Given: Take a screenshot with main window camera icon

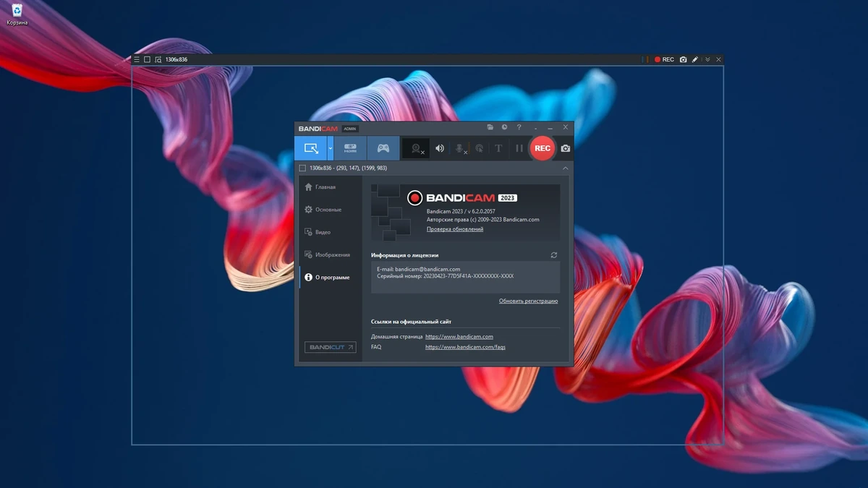Looking at the screenshot, I should [566, 148].
